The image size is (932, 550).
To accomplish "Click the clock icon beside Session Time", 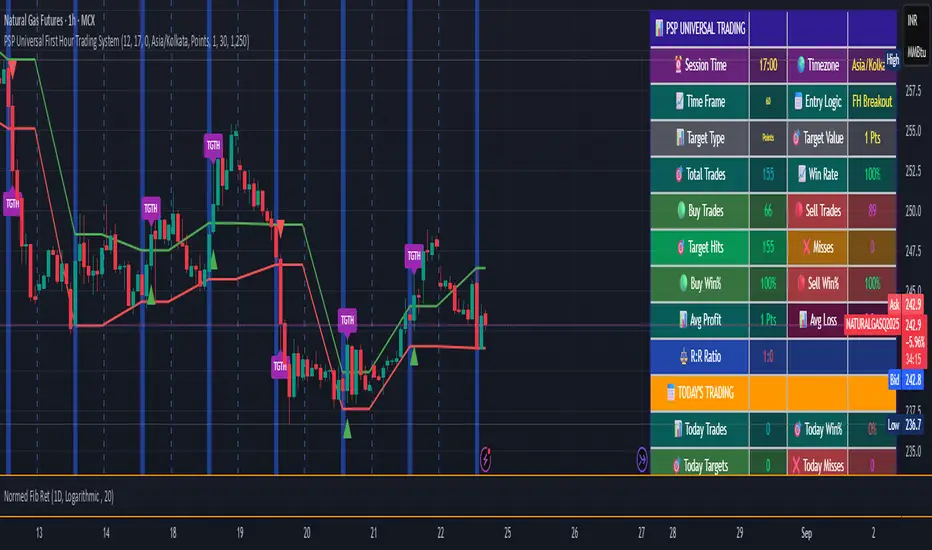I will [678, 65].
